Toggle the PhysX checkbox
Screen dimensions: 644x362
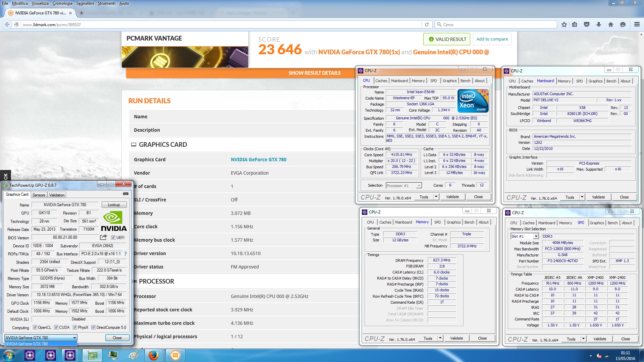click(x=75, y=327)
